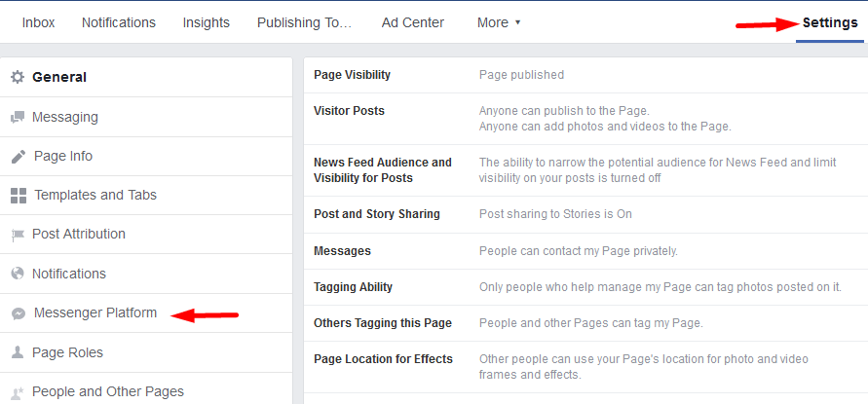Screen dimensions: 868x404
Task: Open the Publishing Tools tab
Action: pyautogui.click(x=305, y=22)
